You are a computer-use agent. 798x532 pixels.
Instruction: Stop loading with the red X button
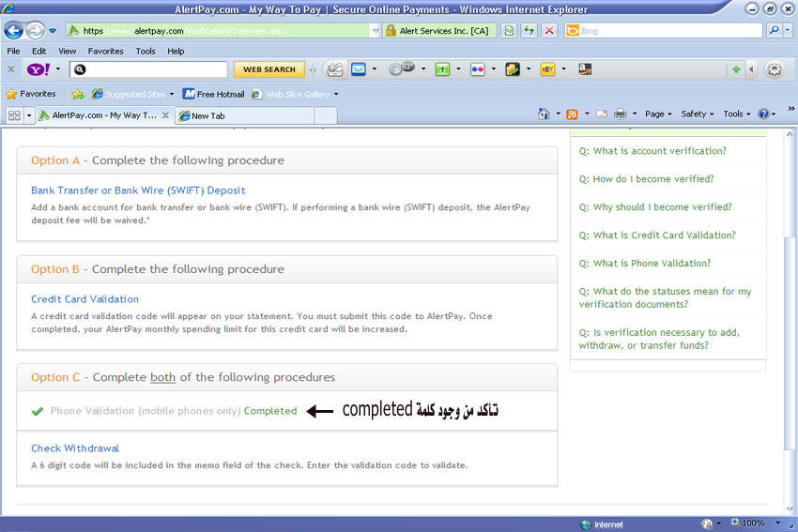[x=549, y=31]
